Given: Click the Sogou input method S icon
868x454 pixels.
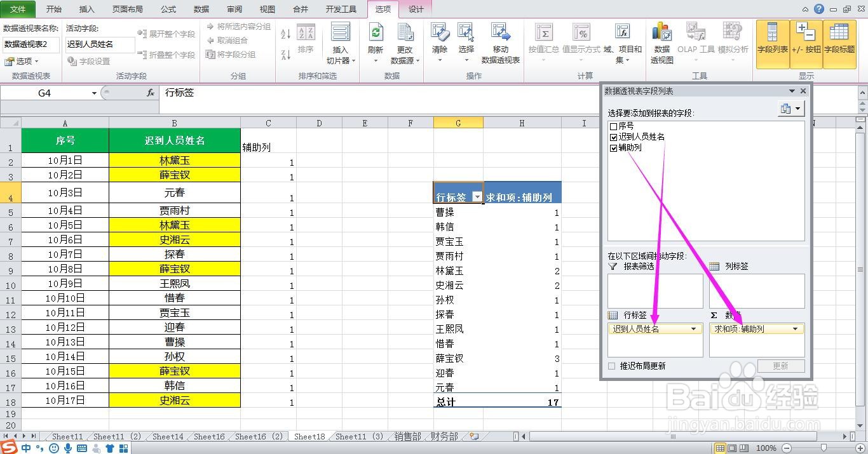Looking at the screenshot, I should [8, 448].
